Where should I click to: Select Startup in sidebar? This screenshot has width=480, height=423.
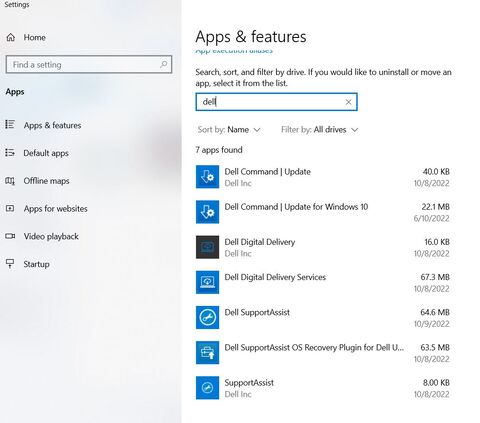pos(36,264)
